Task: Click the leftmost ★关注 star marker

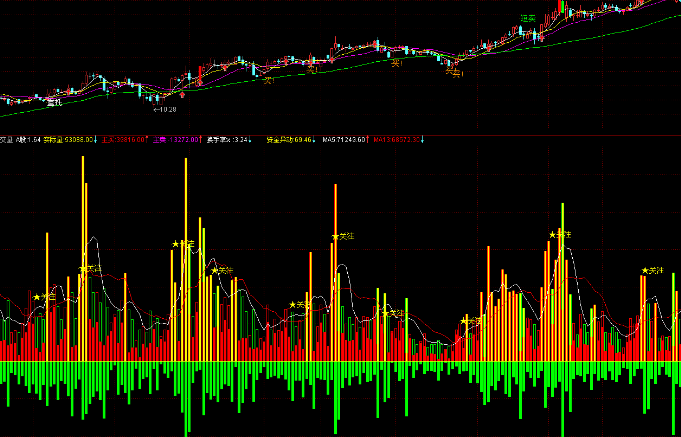Action: pyautogui.click(x=44, y=297)
